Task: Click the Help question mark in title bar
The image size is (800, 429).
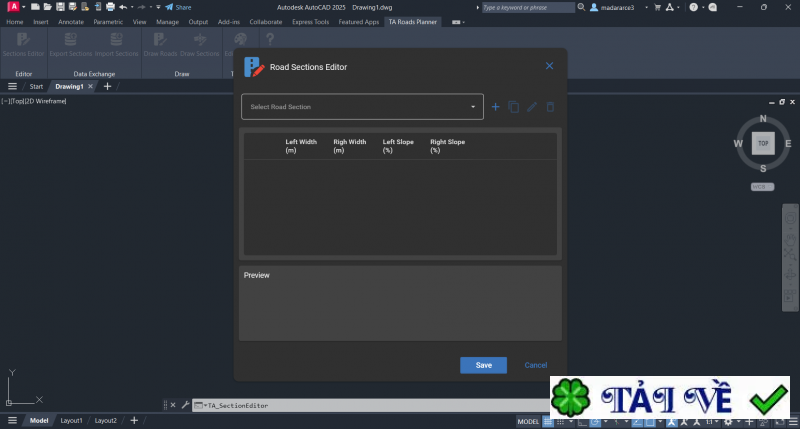Action: [x=693, y=7]
